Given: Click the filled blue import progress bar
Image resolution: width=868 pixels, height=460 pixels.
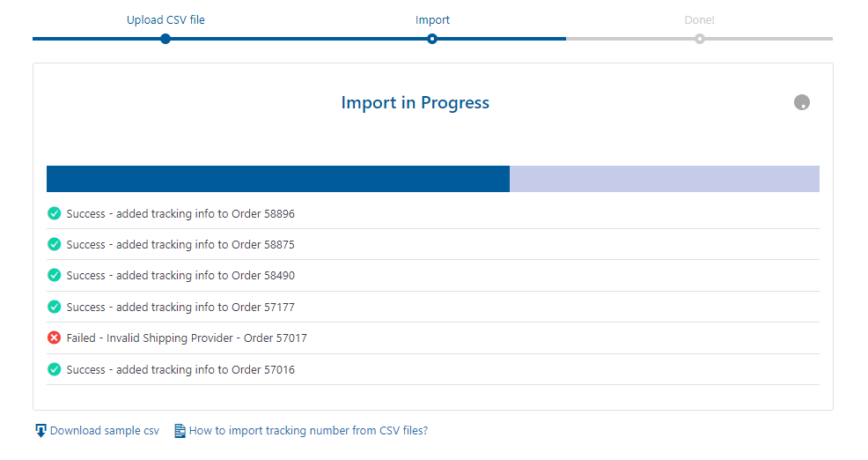Looking at the screenshot, I should [277, 179].
